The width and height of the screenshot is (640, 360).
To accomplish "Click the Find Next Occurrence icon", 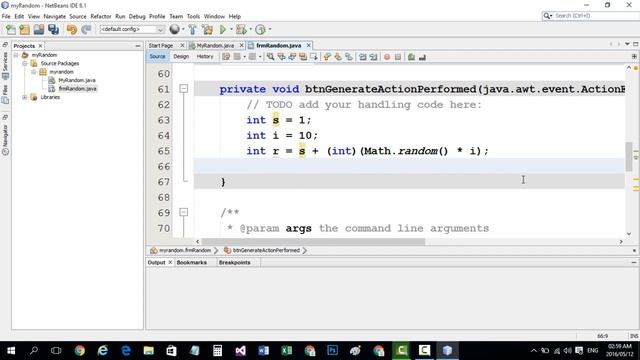I will click(x=292, y=57).
